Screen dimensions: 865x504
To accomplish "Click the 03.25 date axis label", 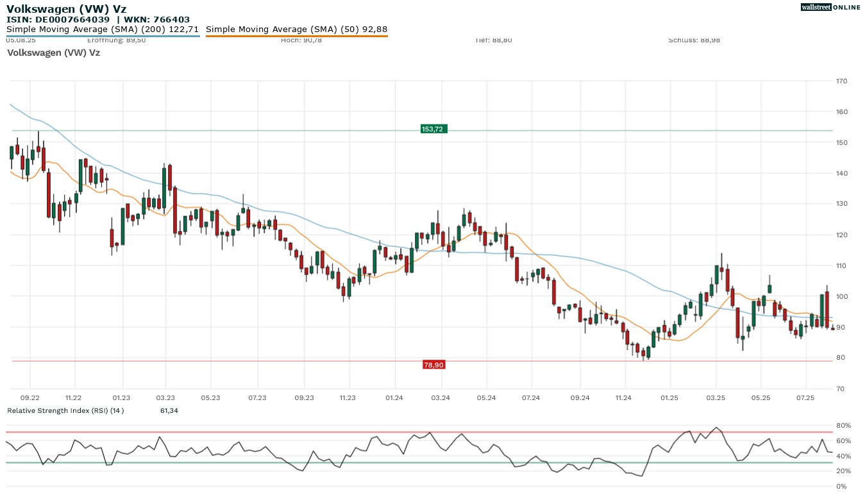I will point(716,398).
